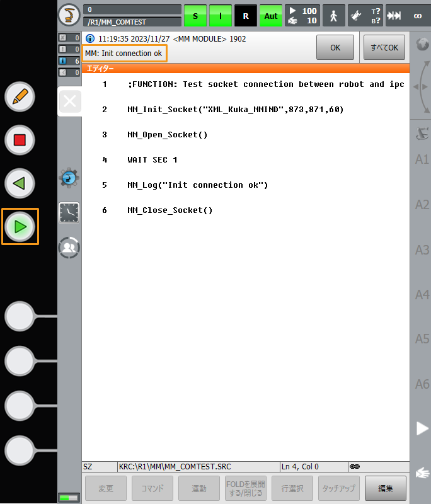Open walking figure program run mode

333,16
